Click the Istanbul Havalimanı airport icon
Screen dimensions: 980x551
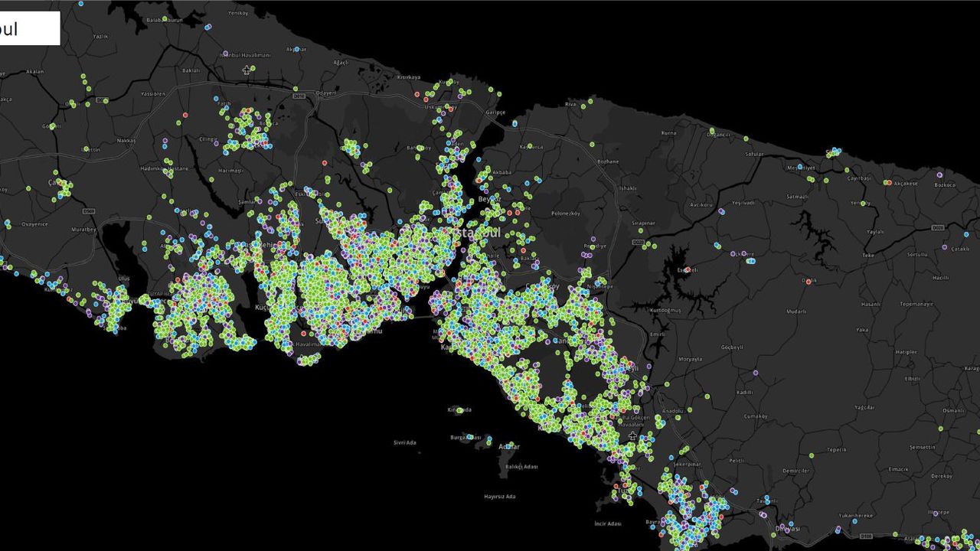click(247, 70)
